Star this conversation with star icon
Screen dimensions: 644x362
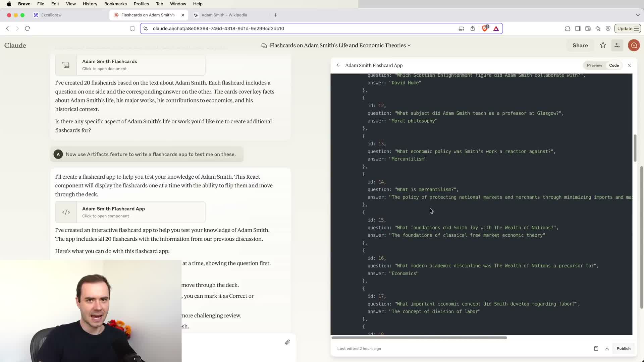click(603, 45)
